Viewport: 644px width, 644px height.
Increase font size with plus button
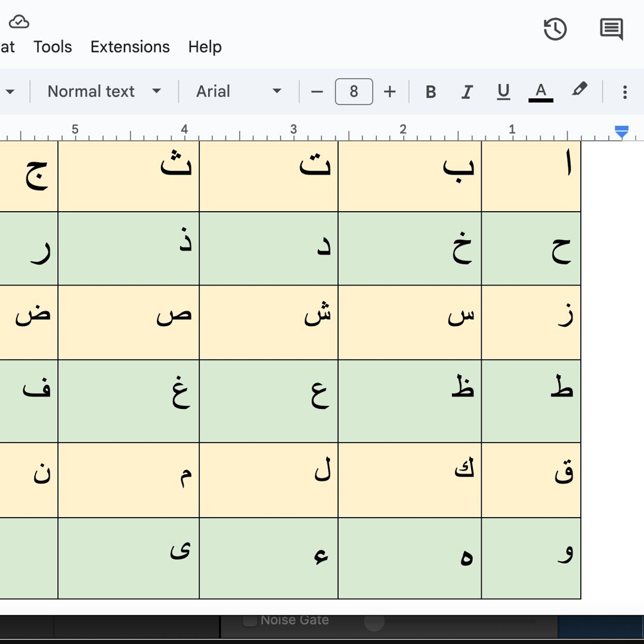tap(390, 92)
